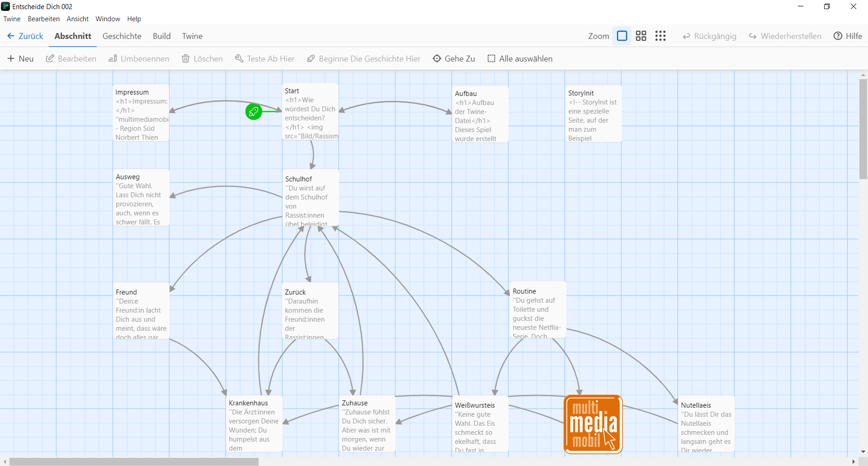
Task: Select the Zuhause passage card
Action: 367,424
